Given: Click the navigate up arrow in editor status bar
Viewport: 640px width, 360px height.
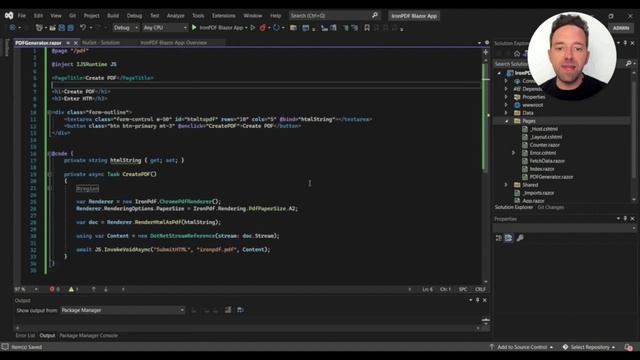Looking at the screenshot, I should (x=93, y=289).
